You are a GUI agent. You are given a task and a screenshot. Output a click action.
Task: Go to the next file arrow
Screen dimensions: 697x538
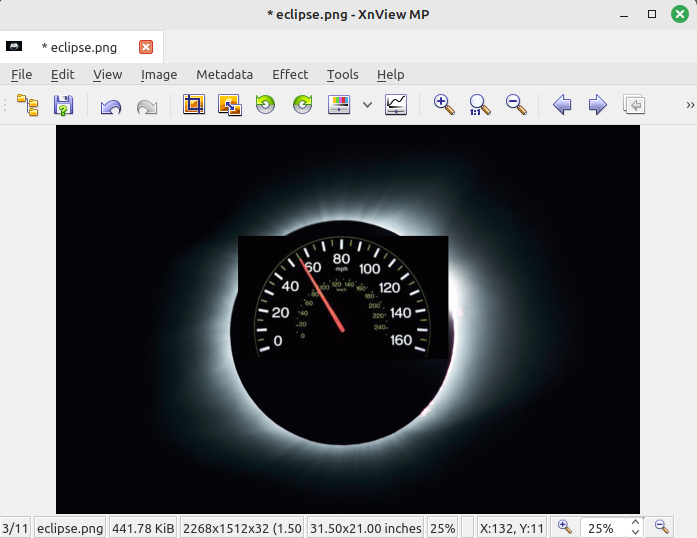click(x=597, y=105)
